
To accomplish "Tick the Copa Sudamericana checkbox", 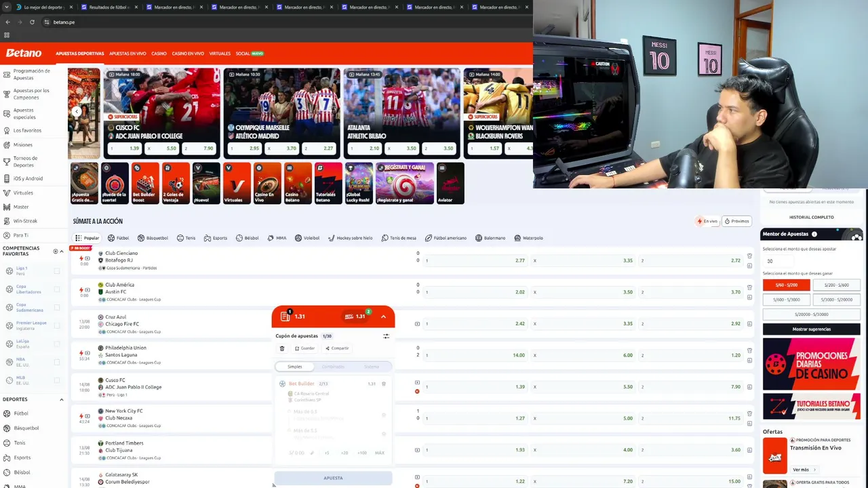I will 56,308.
